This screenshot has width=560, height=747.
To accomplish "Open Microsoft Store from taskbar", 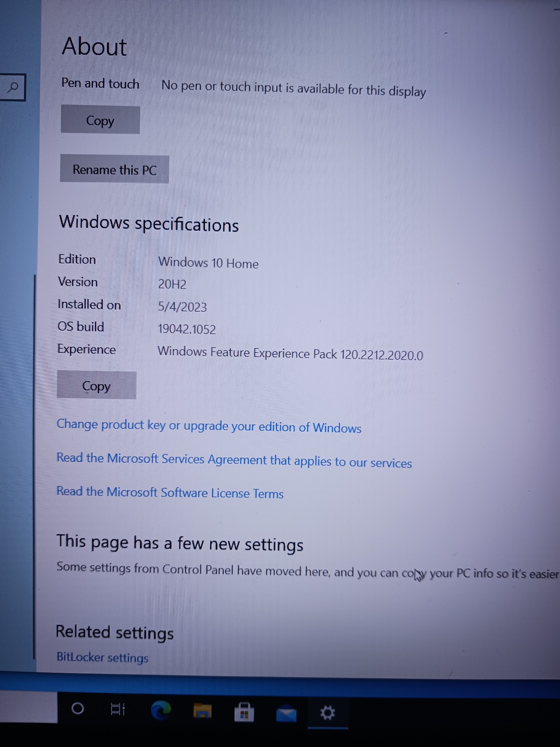I will click(244, 712).
